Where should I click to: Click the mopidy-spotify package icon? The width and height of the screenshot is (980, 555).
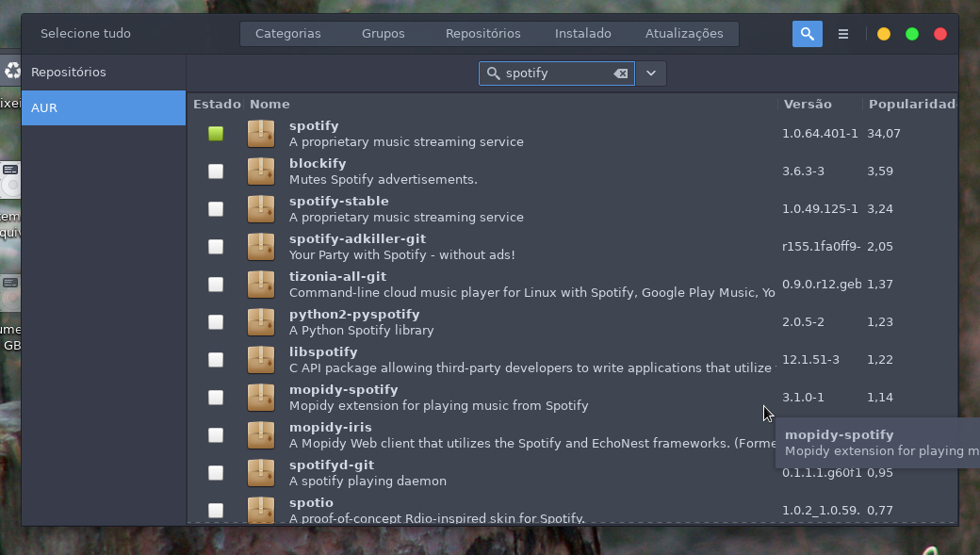coord(261,397)
